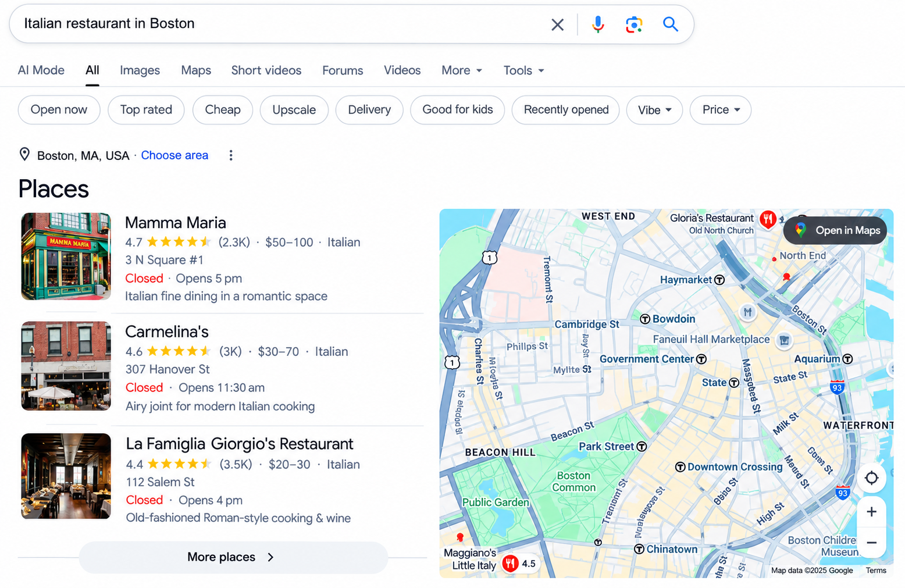Screen dimensions: 905x588
Task: Zoom in on the map with plus
Action: click(x=871, y=512)
